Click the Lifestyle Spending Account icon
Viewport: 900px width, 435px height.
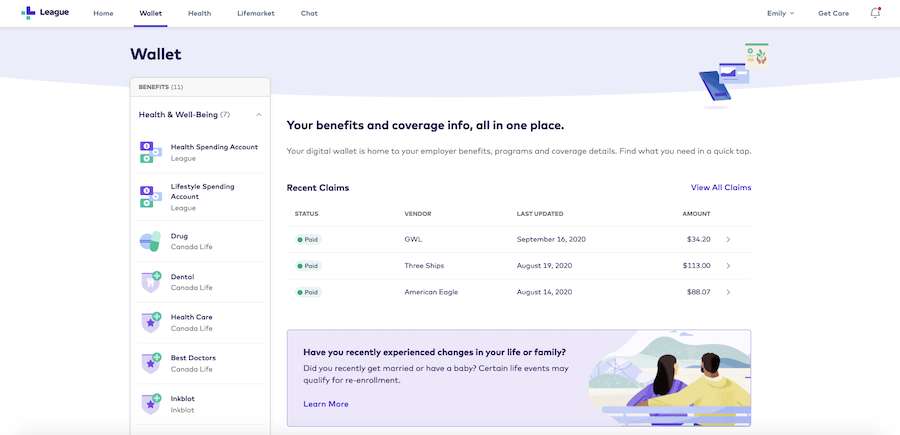[150, 197]
